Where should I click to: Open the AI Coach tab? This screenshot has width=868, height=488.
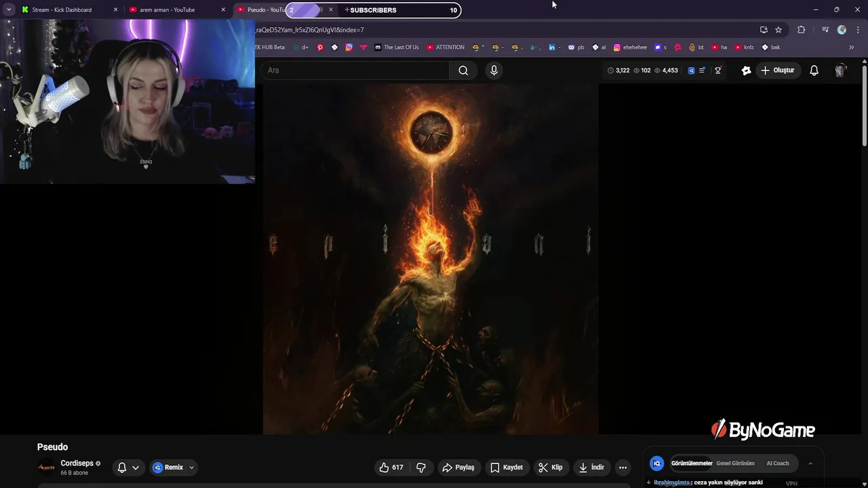coord(778,464)
